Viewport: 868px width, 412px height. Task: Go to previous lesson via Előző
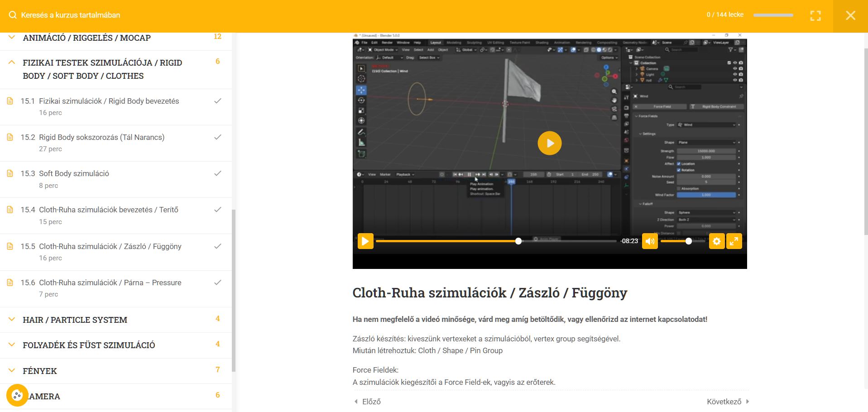tap(367, 402)
